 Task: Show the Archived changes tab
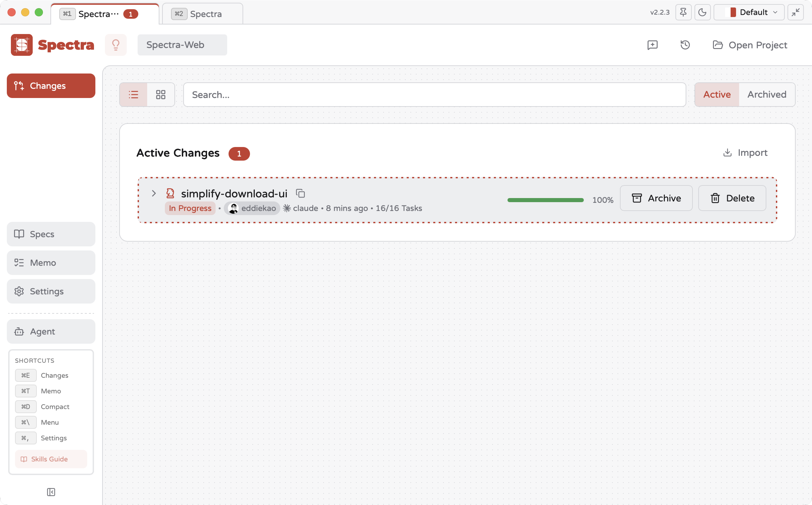(767, 95)
